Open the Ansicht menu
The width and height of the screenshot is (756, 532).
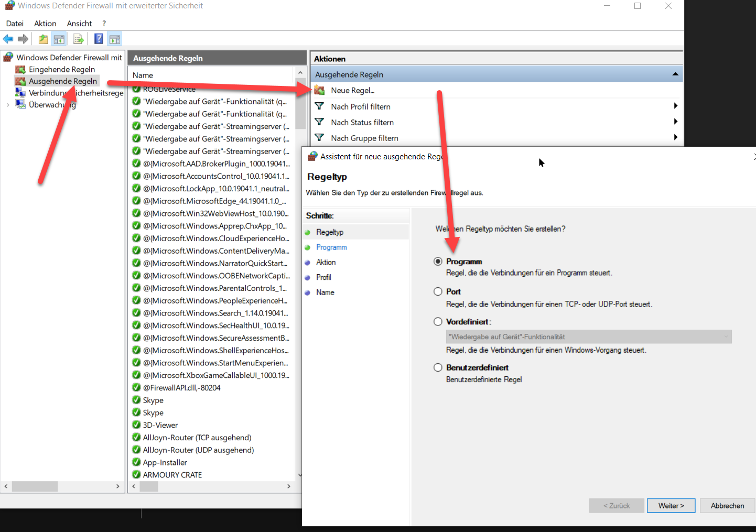(x=79, y=24)
